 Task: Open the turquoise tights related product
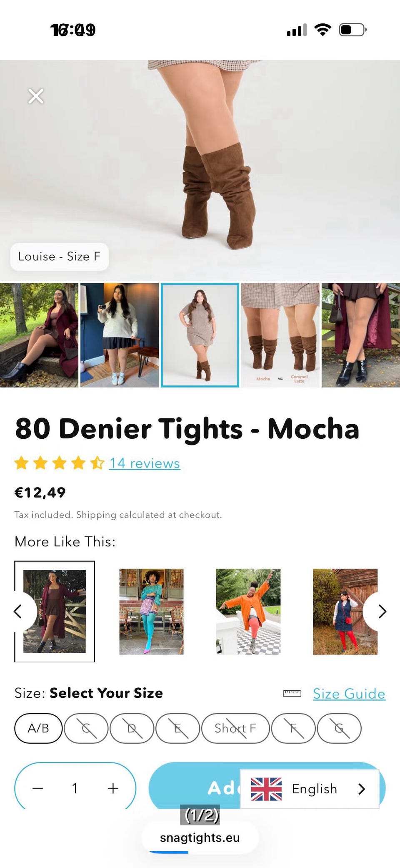tap(151, 611)
